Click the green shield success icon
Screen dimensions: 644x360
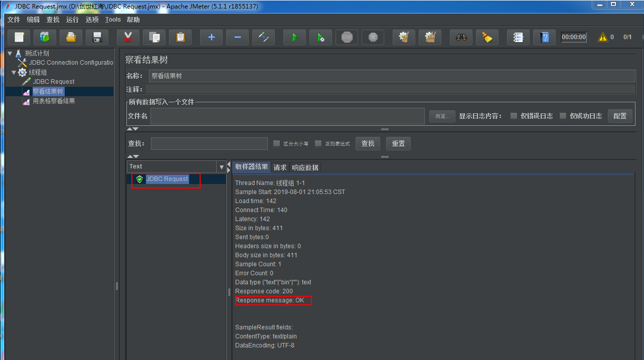pyautogui.click(x=139, y=179)
